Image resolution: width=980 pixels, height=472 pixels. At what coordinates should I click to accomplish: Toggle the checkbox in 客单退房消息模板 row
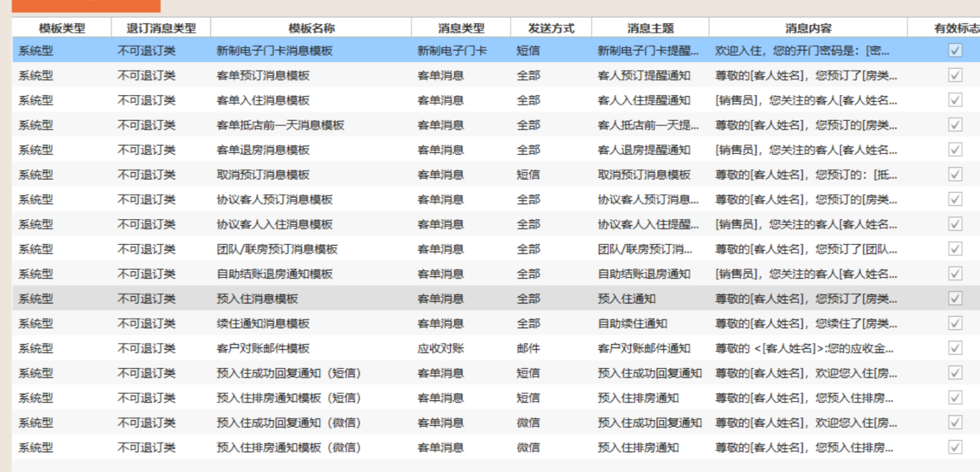coord(955,150)
